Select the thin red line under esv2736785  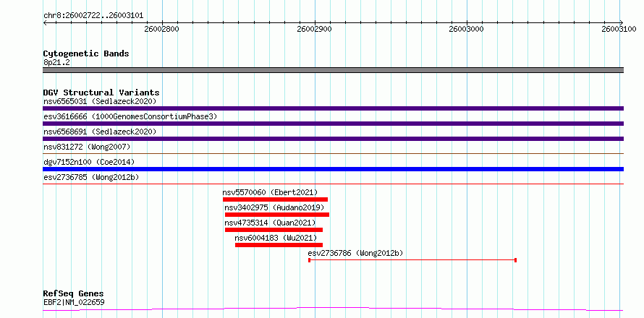333,184
